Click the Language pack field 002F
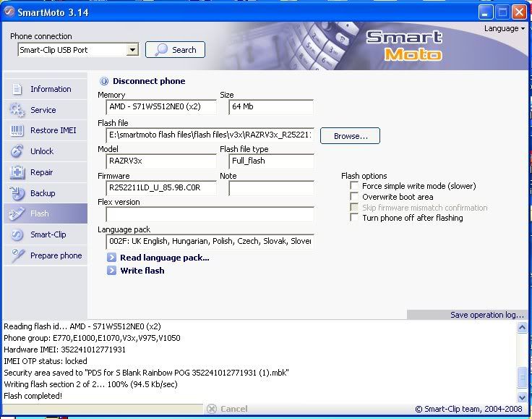The height and width of the screenshot is (419, 532). click(x=210, y=242)
